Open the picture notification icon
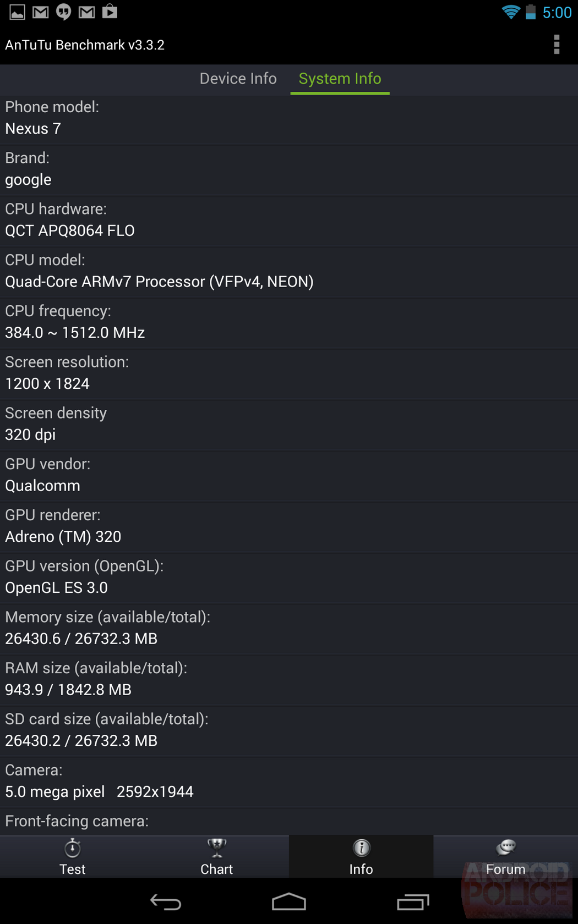Screen dimensions: 578x924 click(17, 12)
